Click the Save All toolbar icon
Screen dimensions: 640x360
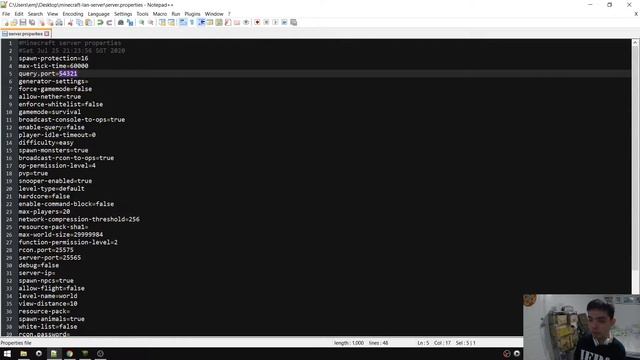pyautogui.click(x=32, y=22)
